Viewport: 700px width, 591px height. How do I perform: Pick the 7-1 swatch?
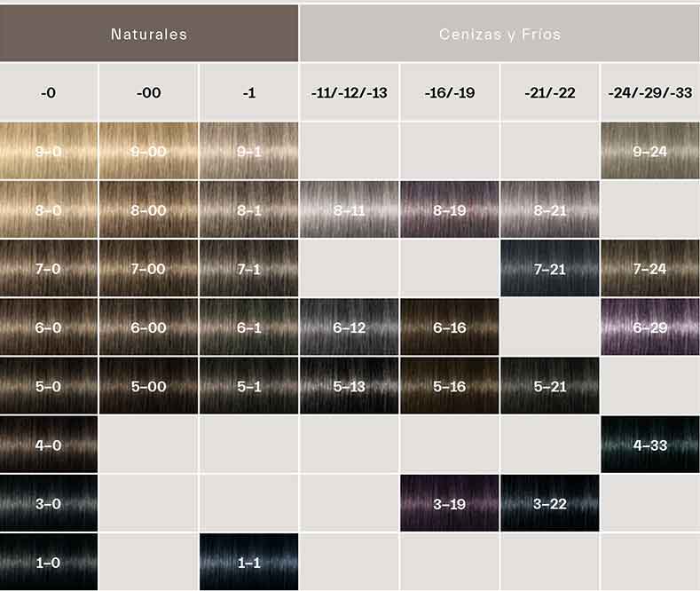click(248, 268)
